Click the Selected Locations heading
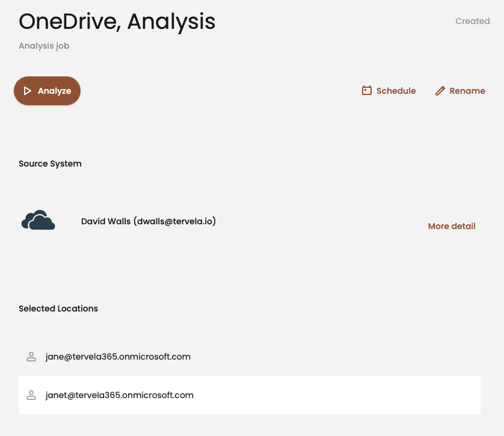 58,309
